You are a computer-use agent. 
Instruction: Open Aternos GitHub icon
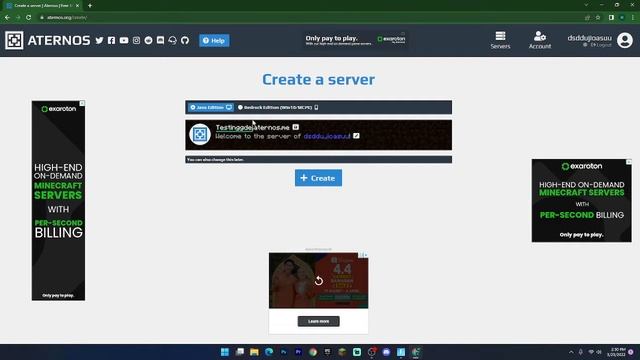coord(185,40)
